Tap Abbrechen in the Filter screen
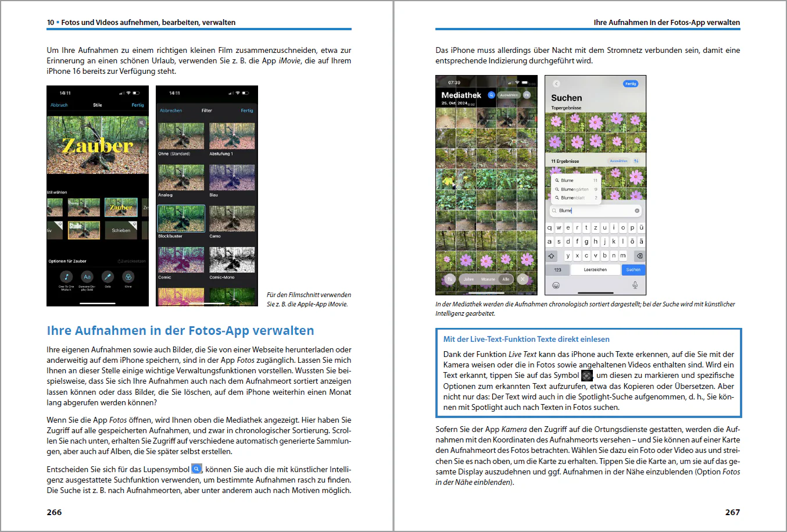 click(x=171, y=110)
